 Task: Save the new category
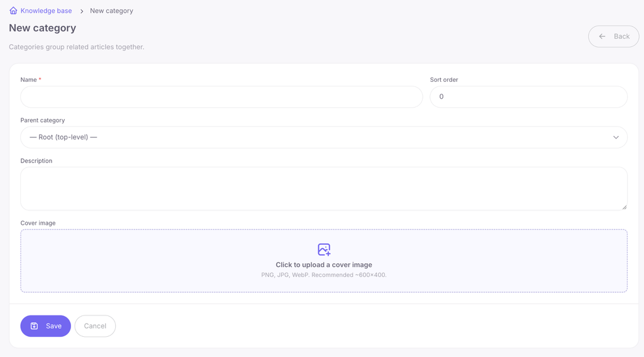tap(45, 326)
